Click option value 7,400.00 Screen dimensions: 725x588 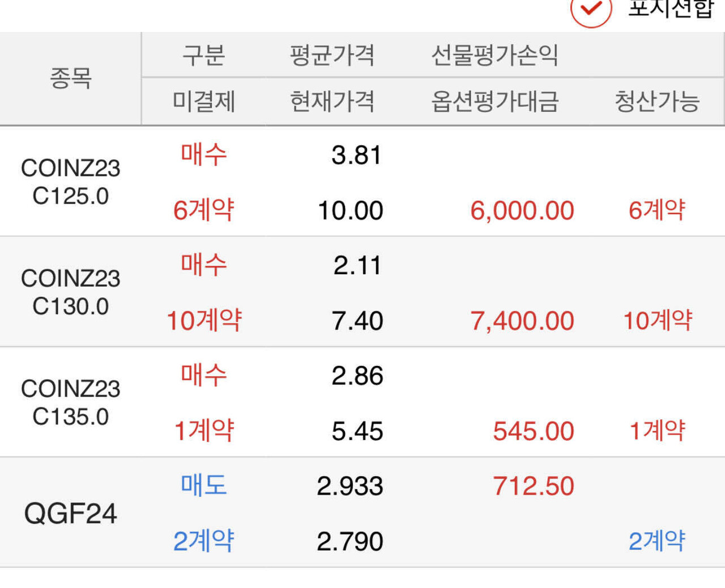(522, 321)
